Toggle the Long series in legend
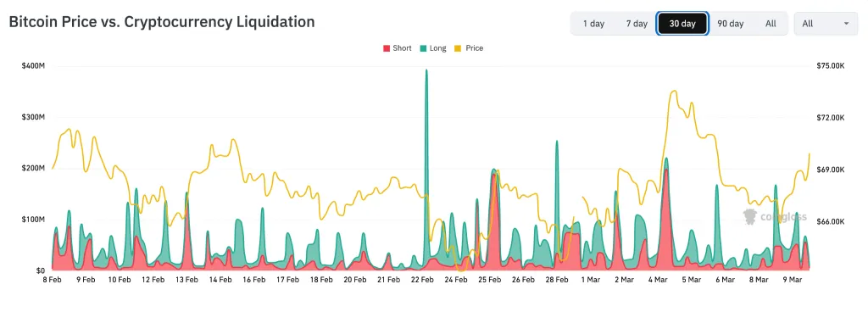Viewport: 868px width, 312px height. (x=433, y=48)
